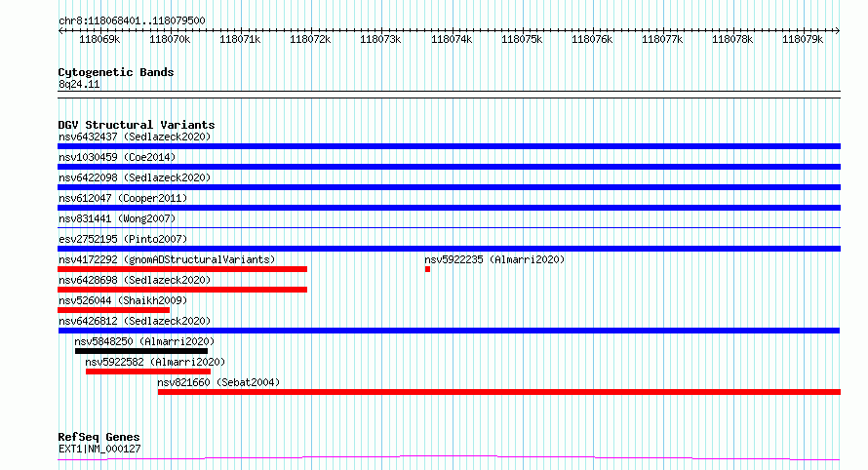Click the esv2752195 (Pinto2007) label
This screenshot has height=470, width=868.
123,239
